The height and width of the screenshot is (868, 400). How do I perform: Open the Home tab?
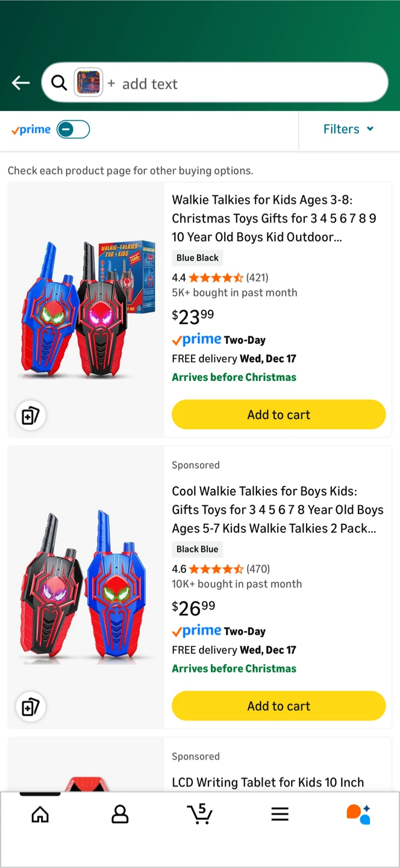coord(40,815)
